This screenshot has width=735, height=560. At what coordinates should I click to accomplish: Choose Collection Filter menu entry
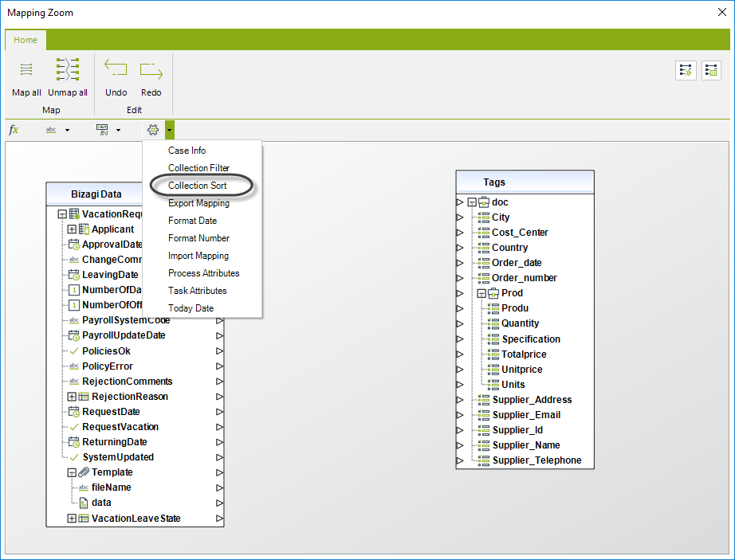point(198,167)
